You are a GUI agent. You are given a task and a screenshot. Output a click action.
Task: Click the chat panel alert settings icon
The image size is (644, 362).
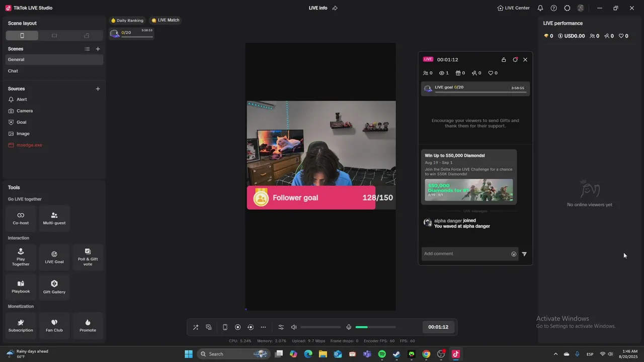515,59
